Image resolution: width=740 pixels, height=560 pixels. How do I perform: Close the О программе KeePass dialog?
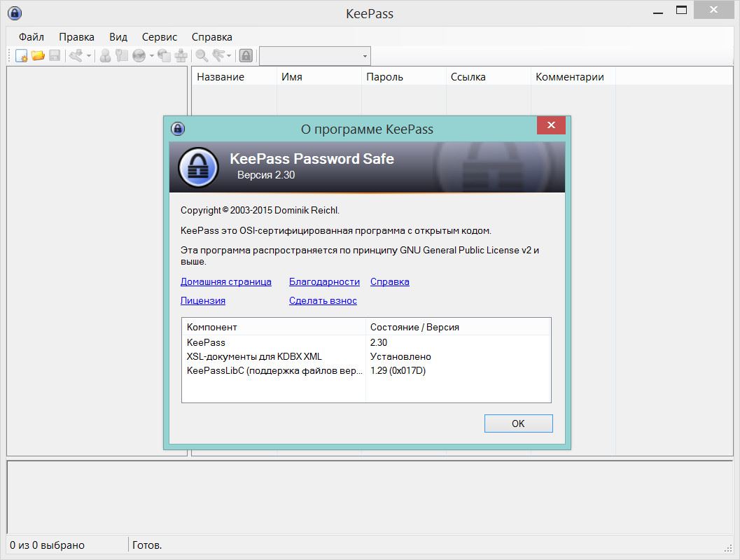[551, 125]
